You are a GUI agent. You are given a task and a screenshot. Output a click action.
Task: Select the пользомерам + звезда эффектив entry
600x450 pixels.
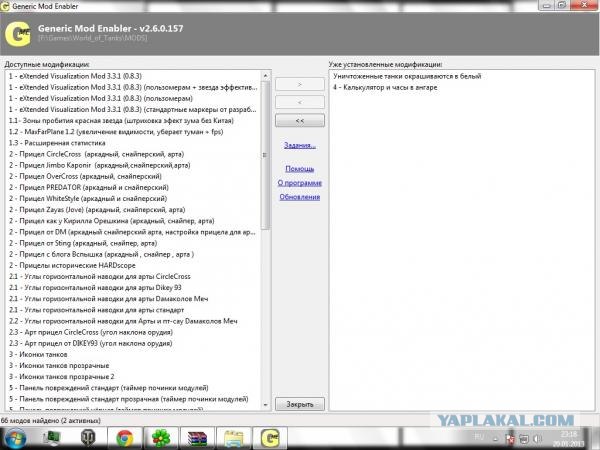[x=134, y=87]
